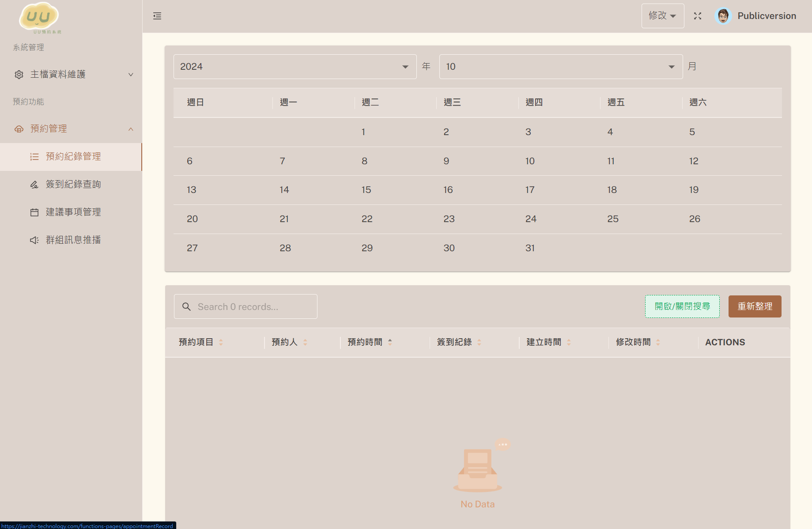Image resolution: width=812 pixels, height=529 pixels.
Task: Select 建議事項管理 in the sidebar
Action: coord(73,212)
